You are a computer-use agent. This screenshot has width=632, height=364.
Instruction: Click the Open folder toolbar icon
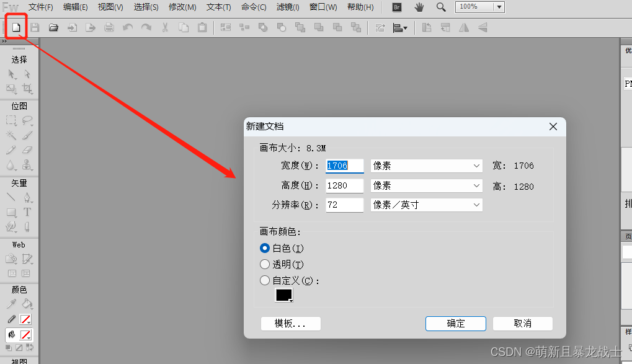click(53, 27)
